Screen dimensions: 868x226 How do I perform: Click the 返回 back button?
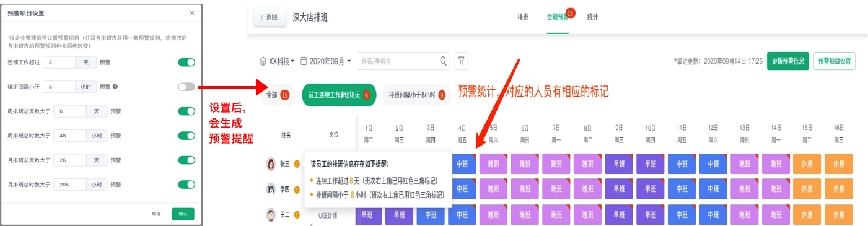[270, 17]
